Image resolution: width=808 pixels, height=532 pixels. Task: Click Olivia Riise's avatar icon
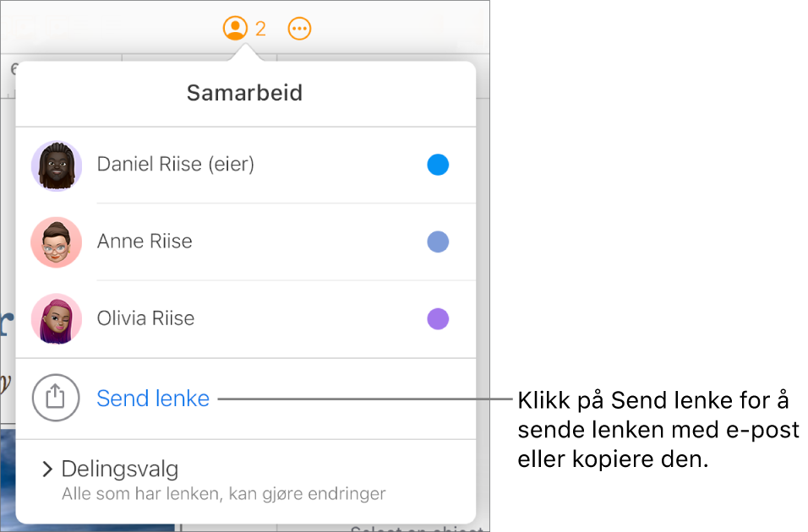click(56, 319)
